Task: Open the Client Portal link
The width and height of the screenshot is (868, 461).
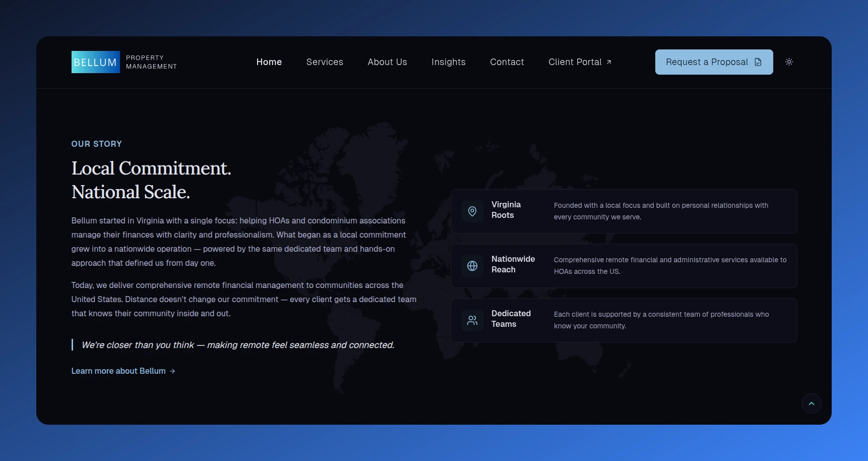Action: (580, 62)
